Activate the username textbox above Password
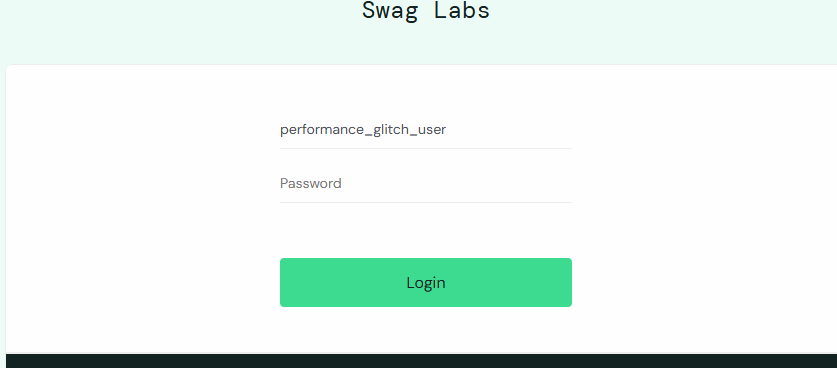 pyautogui.click(x=425, y=130)
